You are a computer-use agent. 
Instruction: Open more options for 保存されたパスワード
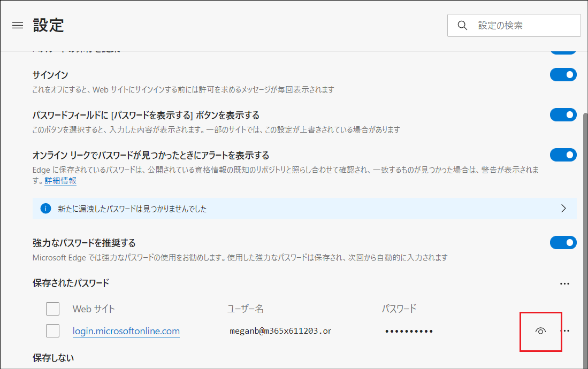tap(564, 283)
